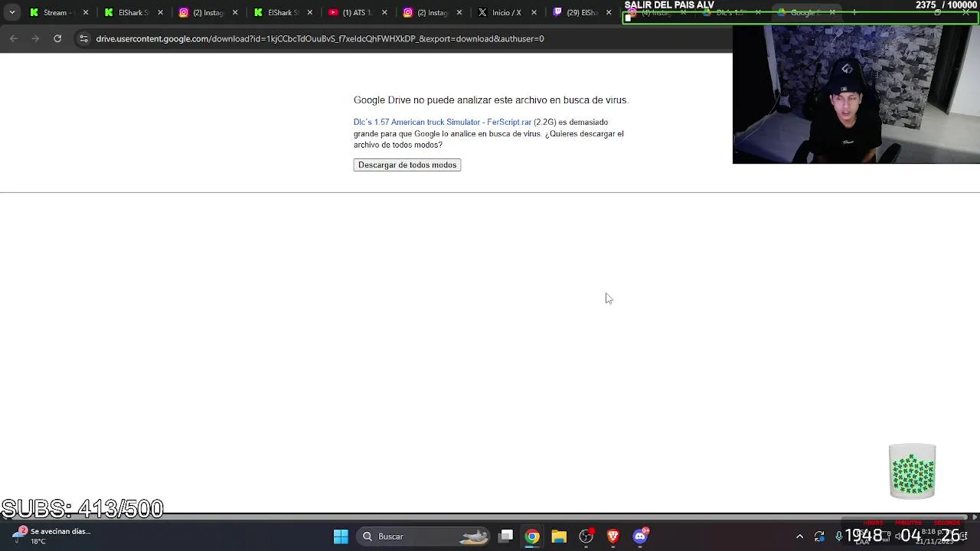Open Task View from the taskbar

506,536
